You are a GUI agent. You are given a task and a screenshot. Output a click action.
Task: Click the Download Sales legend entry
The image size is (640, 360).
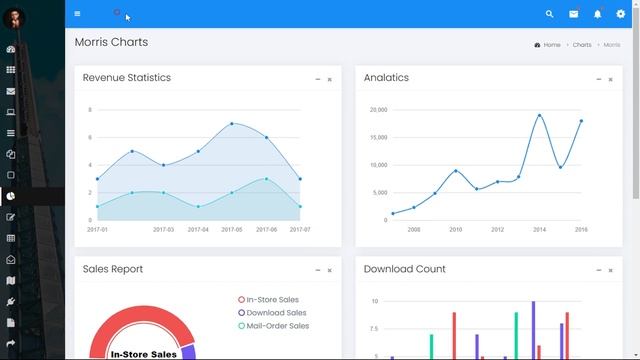point(272,313)
